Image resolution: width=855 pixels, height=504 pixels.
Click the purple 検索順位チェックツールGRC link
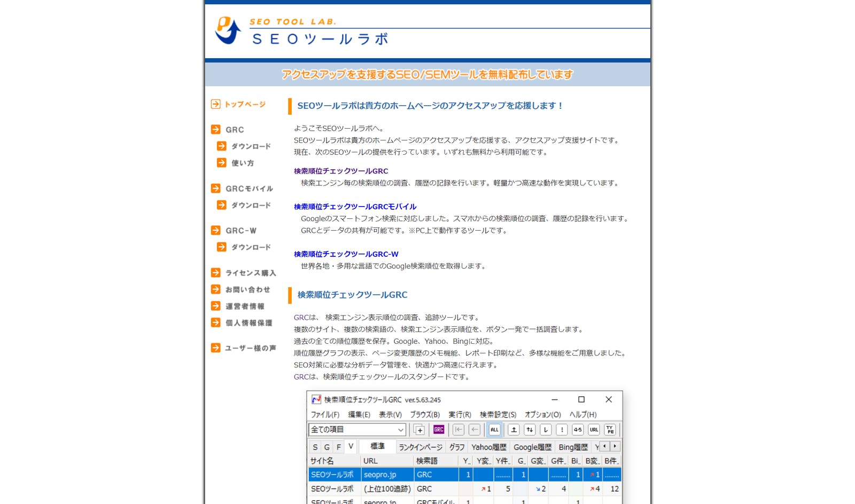click(x=341, y=171)
